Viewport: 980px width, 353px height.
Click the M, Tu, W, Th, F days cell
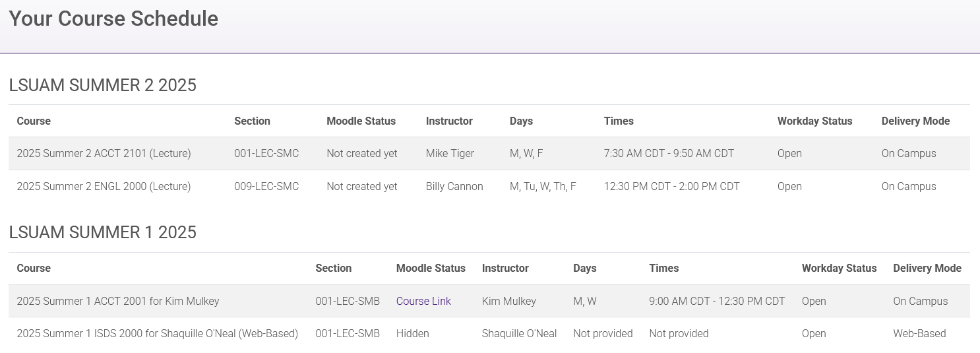tap(543, 187)
